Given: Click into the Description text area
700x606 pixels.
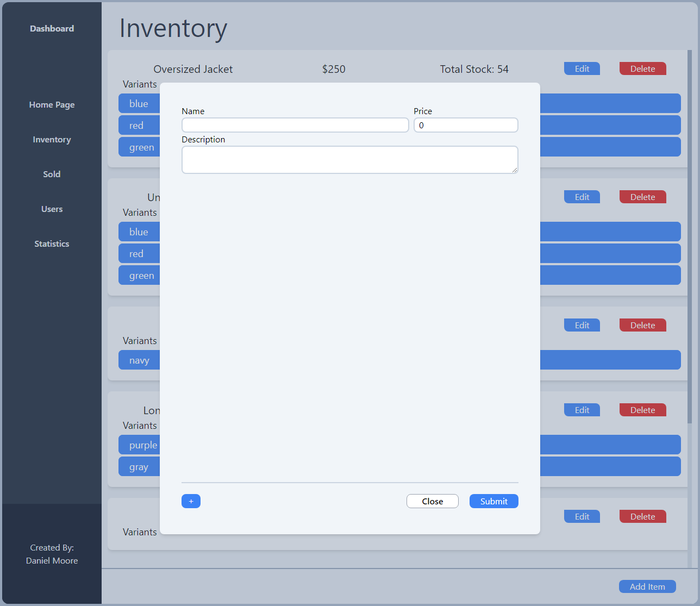Looking at the screenshot, I should (349, 160).
